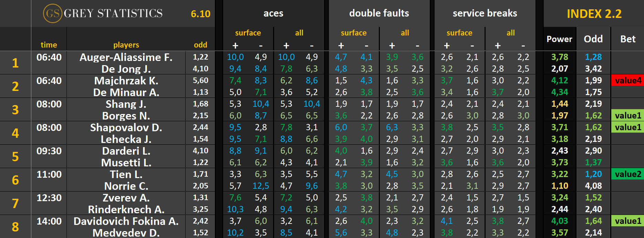
Task: Open the aces header section
Action: pos(273,13)
